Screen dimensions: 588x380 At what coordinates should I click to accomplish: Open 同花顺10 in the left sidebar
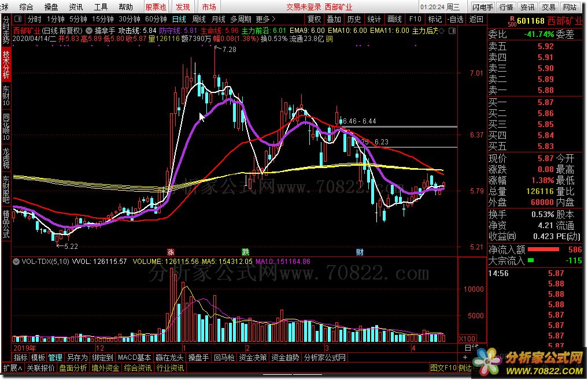click(x=6, y=126)
